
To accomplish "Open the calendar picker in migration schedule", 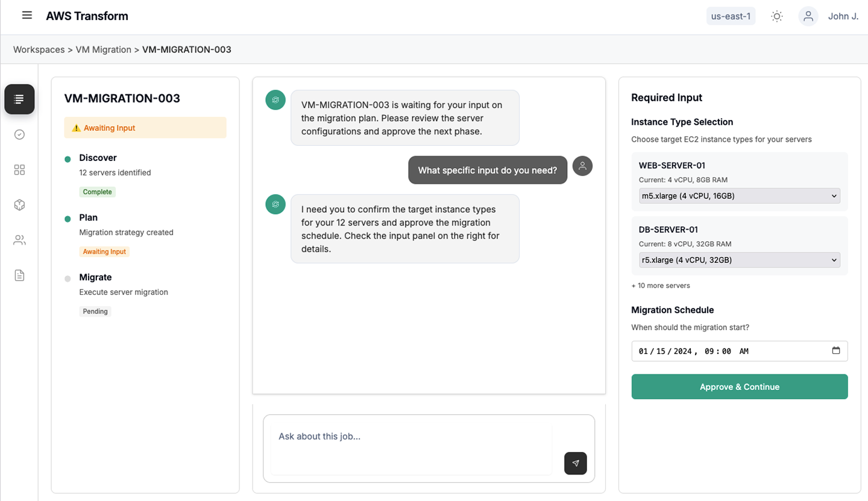I will [836, 351].
